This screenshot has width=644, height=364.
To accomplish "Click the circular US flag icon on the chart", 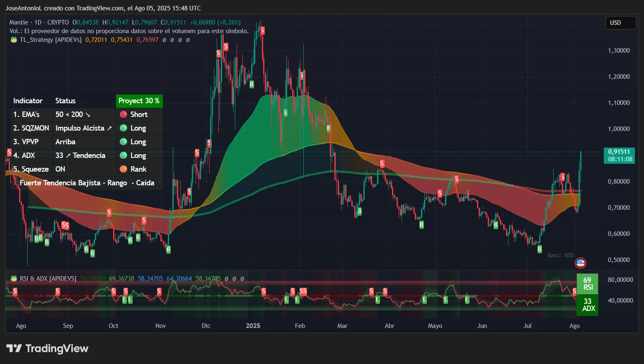I will point(581,263).
